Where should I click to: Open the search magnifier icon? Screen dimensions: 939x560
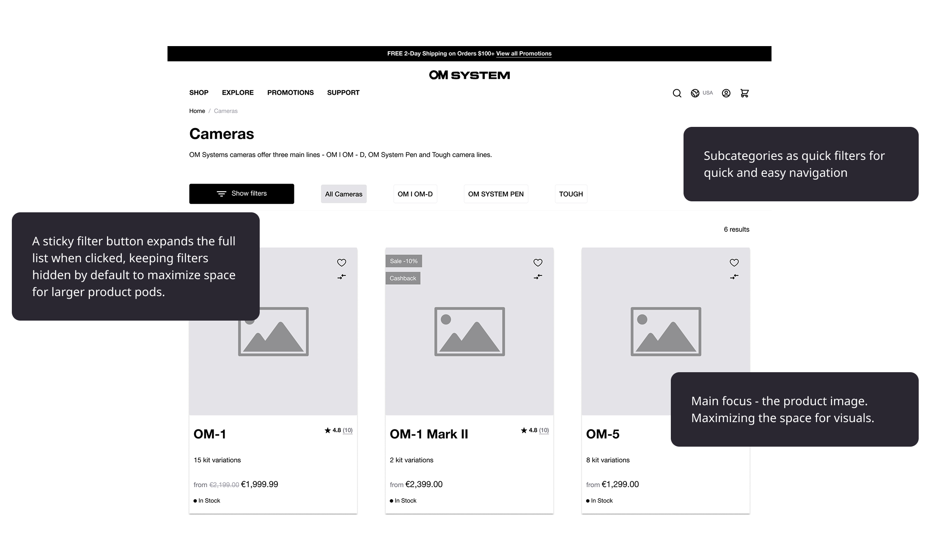(677, 93)
